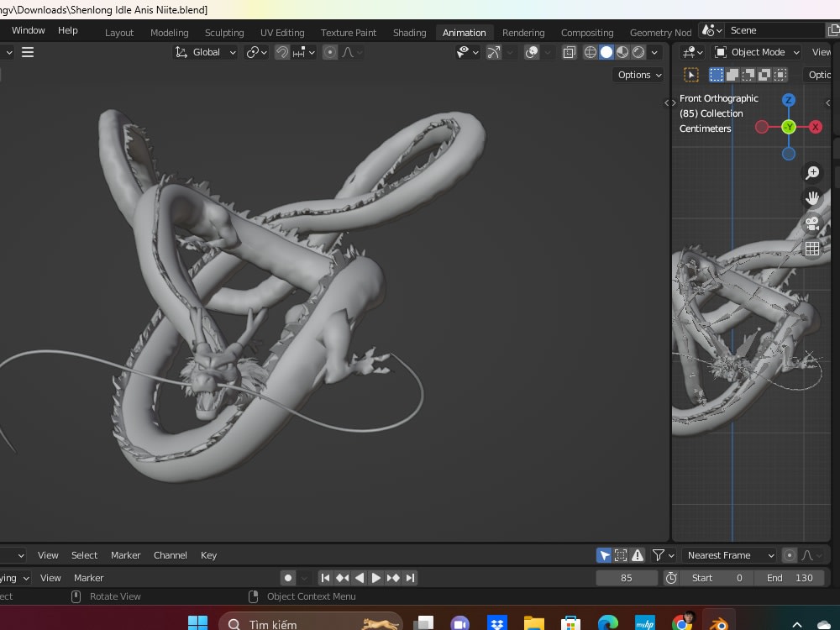
Task: Jump to next keyframe button
Action: click(x=392, y=578)
